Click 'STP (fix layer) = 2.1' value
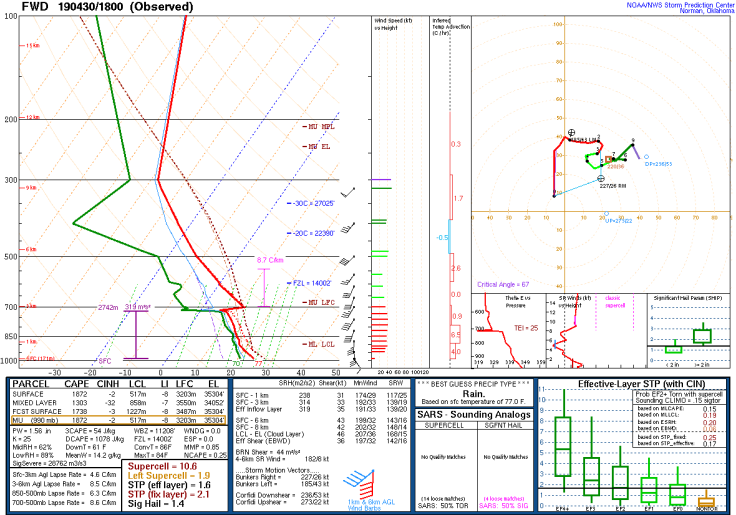 pyautogui.click(x=169, y=494)
